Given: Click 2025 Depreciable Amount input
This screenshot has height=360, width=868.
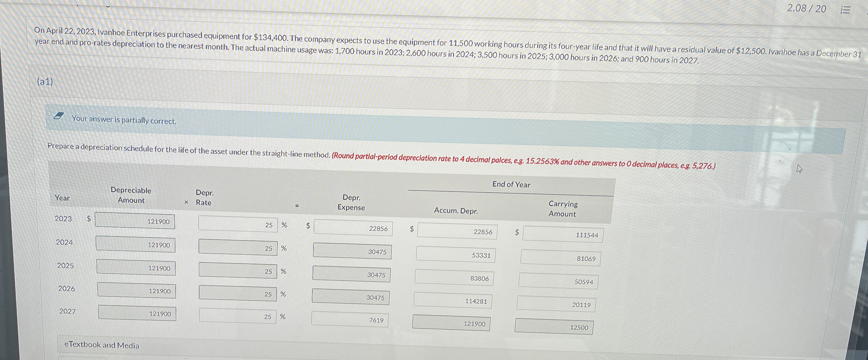Looking at the screenshot, I should click(136, 267).
